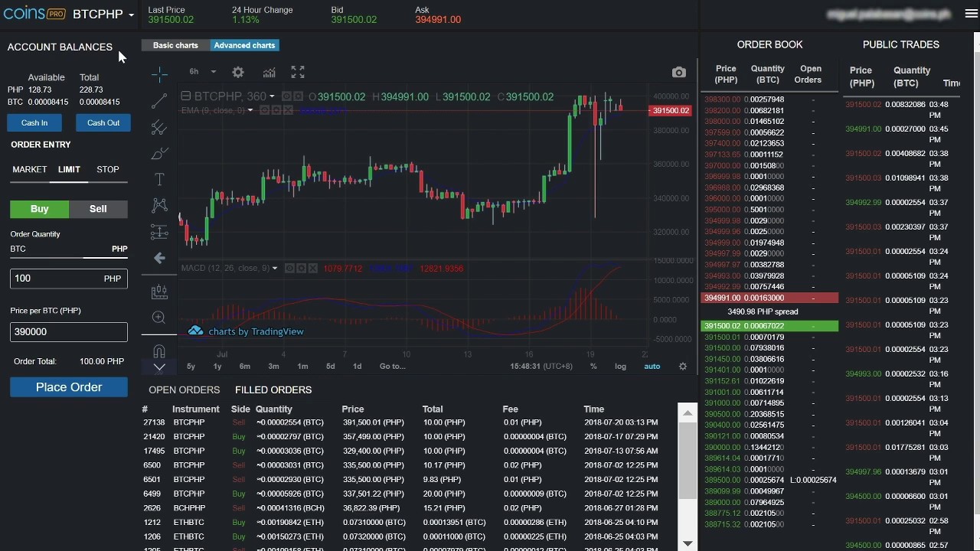The height and width of the screenshot is (551, 980).
Task: Switch order side to Sell
Action: coord(98,209)
